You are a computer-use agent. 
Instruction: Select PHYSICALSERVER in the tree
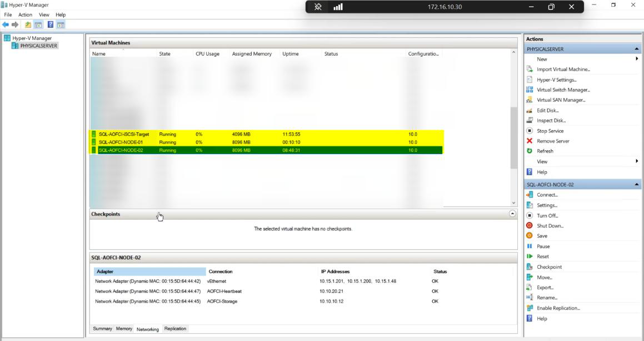click(x=38, y=46)
